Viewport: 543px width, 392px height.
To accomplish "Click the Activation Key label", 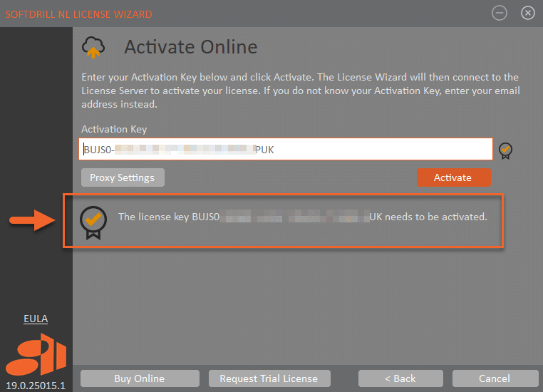I will (x=114, y=129).
